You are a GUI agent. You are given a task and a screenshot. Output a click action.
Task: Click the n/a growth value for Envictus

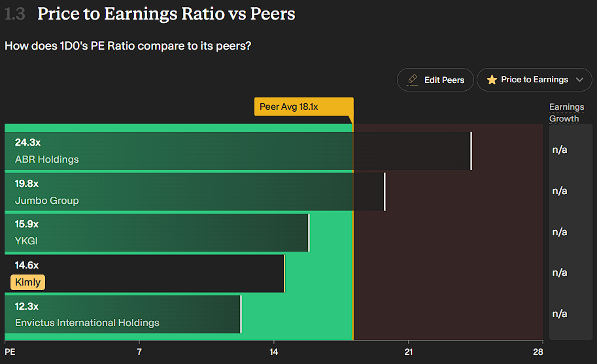(560, 314)
